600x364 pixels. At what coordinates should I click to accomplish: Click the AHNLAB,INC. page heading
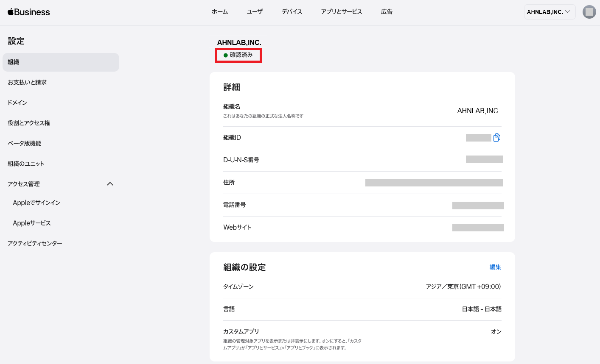pyautogui.click(x=239, y=42)
